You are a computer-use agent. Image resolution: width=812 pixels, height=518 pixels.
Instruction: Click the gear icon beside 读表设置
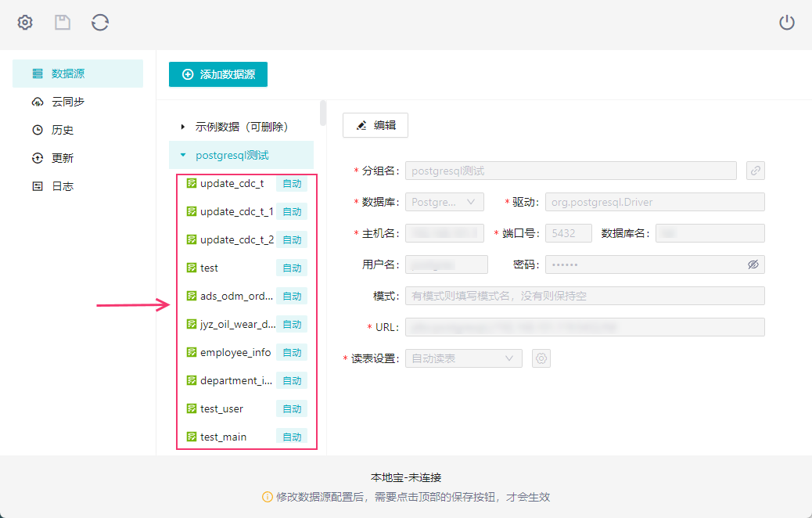pos(541,358)
